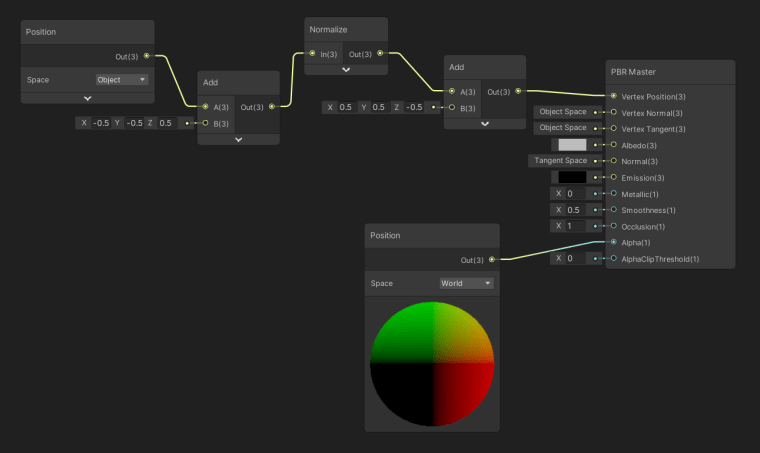Expand the Normalize node chevron
Image resolution: width=760 pixels, height=453 pixels.
pyautogui.click(x=346, y=70)
